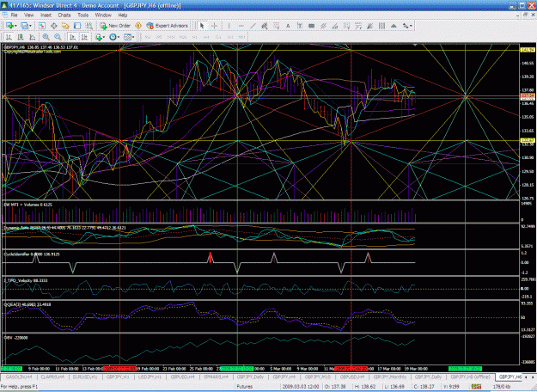Screen dimensions: 537x392
Task: Click the New Order button
Action: (x=115, y=26)
